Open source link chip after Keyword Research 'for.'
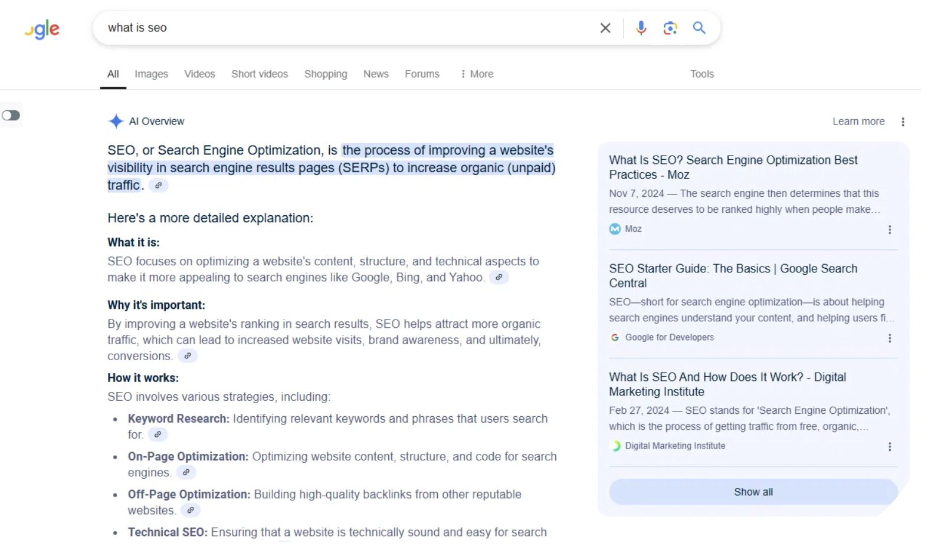The height and width of the screenshot is (560, 931). coord(158,434)
